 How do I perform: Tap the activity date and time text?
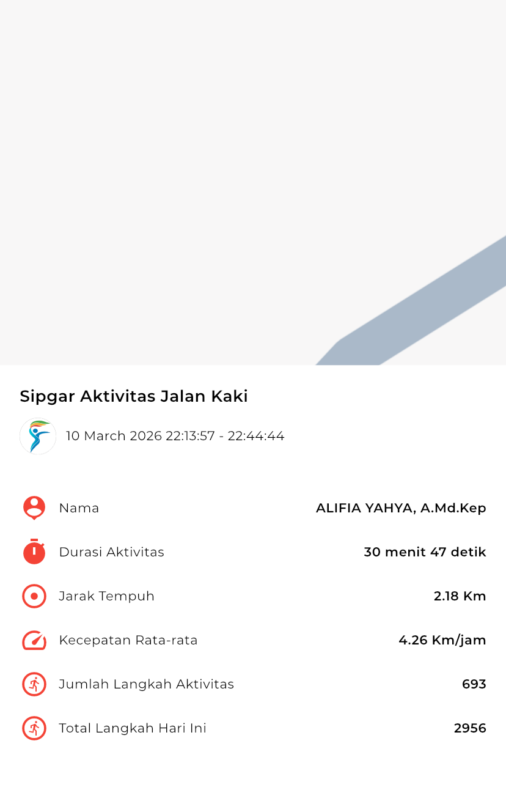click(x=175, y=436)
